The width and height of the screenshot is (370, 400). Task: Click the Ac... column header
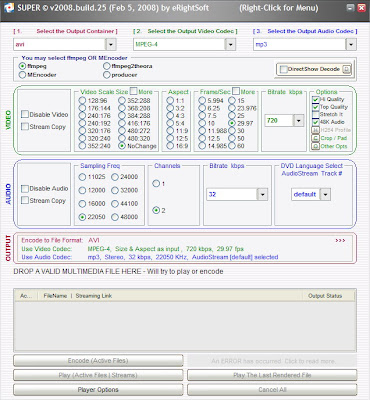26,296
